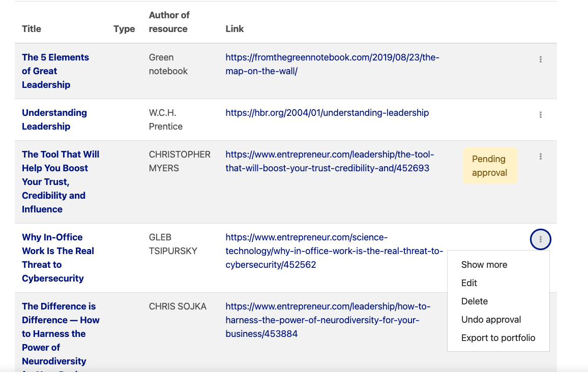Select Delete in the dropdown menu
588x372 pixels.
point(475,301)
